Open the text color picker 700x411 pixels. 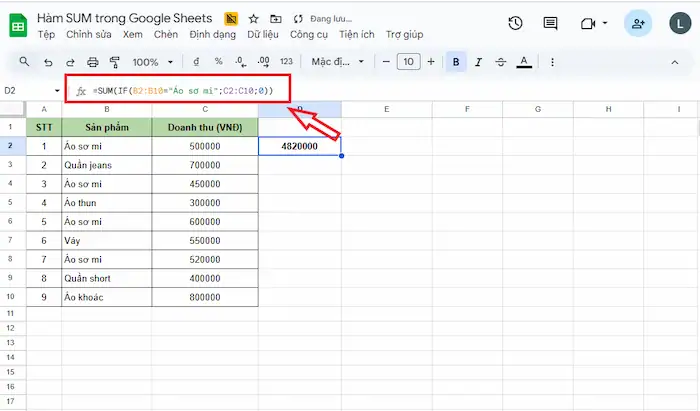click(524, 62)
